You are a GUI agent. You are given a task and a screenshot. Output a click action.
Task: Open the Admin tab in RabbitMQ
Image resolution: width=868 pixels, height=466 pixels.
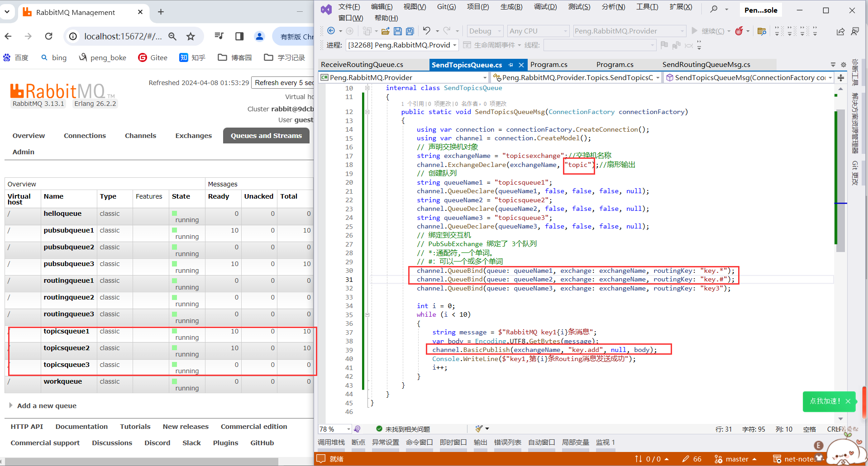(24, 152)
